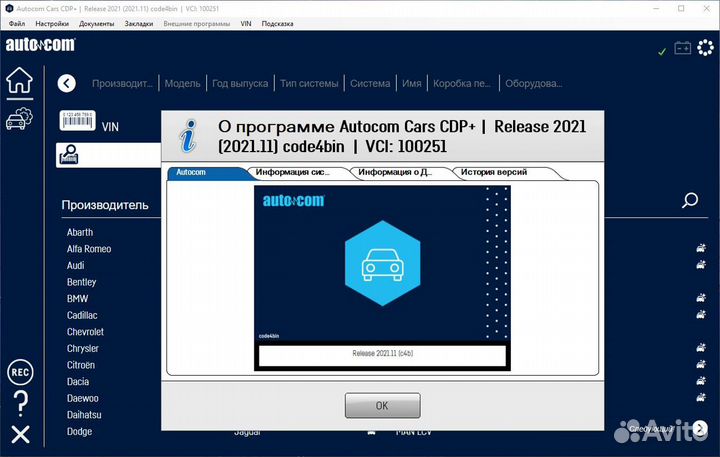720x457 pixels.
Task: Open the Подсказка menu
Action: [x=277, y=23]
